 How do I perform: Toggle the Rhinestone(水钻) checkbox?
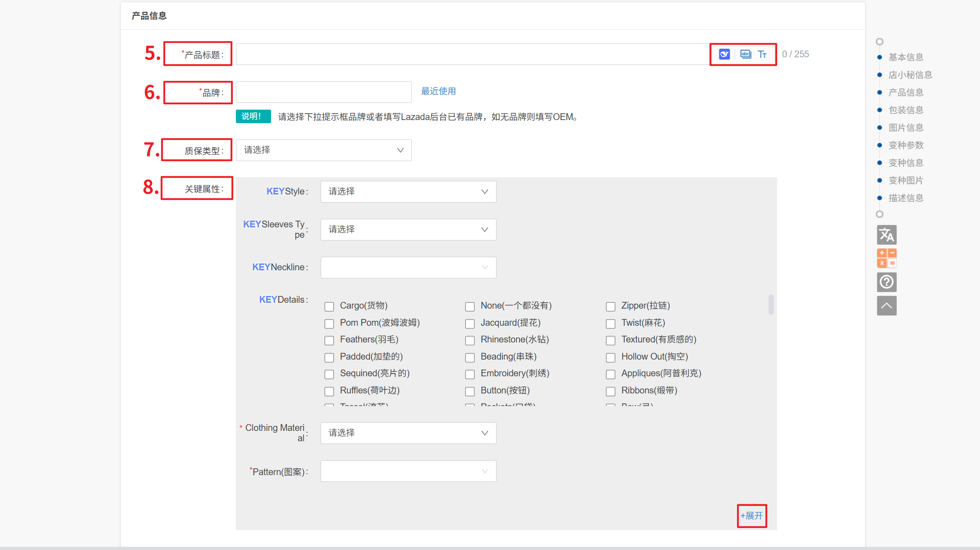tap(470, 340)
